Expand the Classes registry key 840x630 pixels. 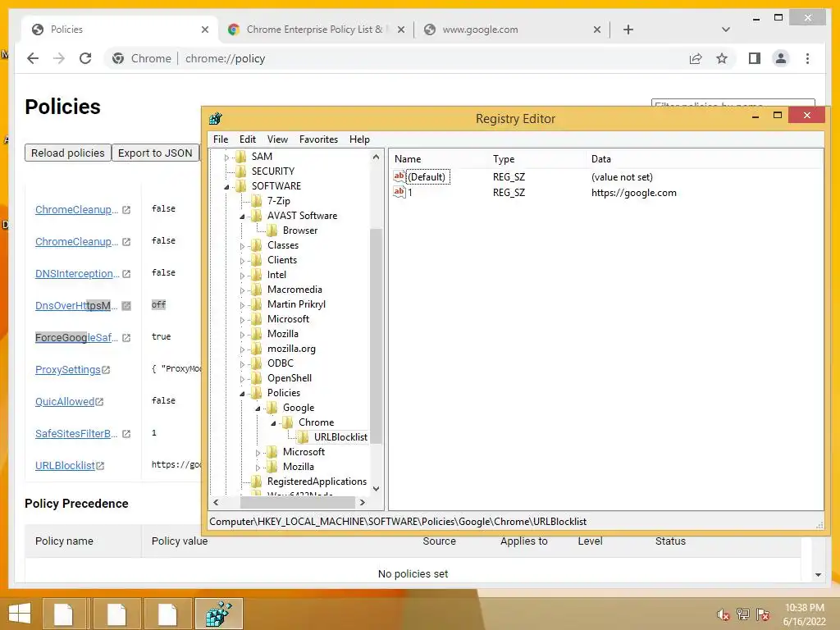click(242, 246)
